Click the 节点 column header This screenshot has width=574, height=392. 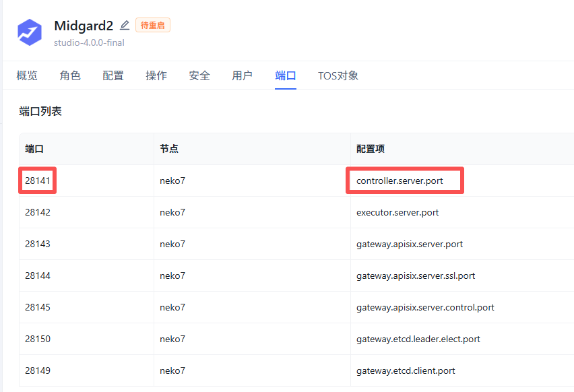pos(169,149)
